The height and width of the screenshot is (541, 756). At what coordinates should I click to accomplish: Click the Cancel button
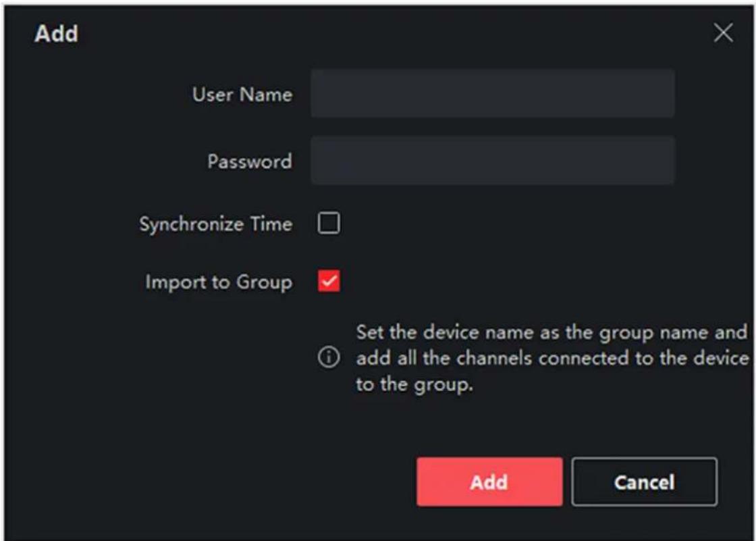point(644,482)
